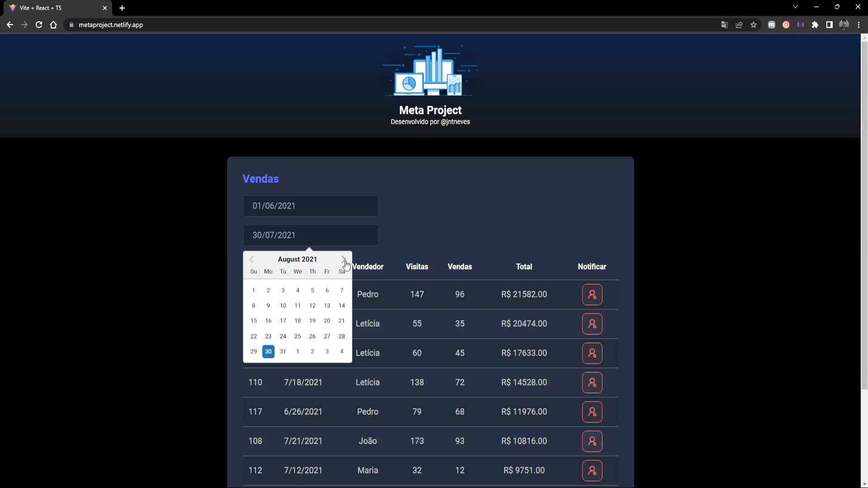This screenshot has width=868, height=488.
Task: Open the browser extensions puzzle icon
Action: point(815,25)
